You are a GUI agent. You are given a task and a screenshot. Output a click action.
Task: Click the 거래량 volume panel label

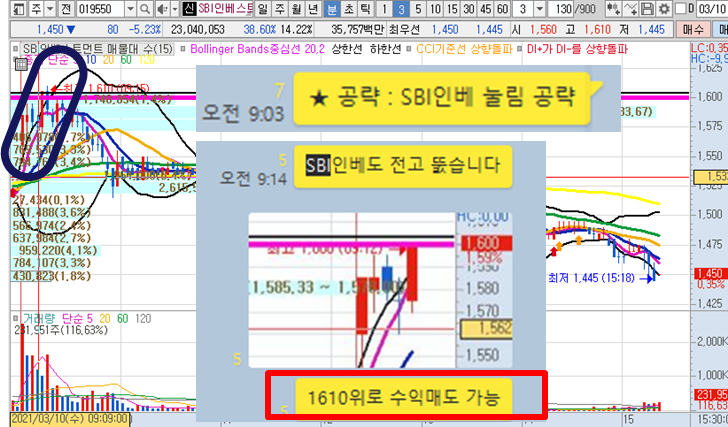tap(39, 318)
